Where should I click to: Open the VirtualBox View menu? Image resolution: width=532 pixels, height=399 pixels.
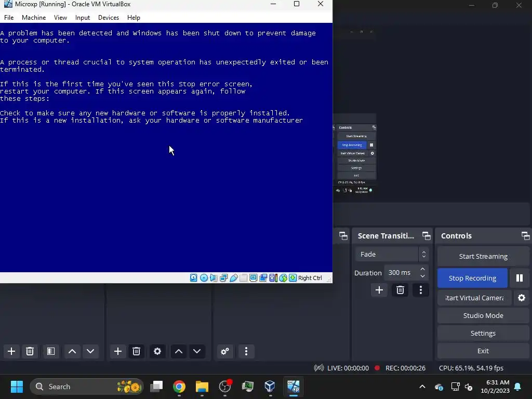(x=60, y=18)
